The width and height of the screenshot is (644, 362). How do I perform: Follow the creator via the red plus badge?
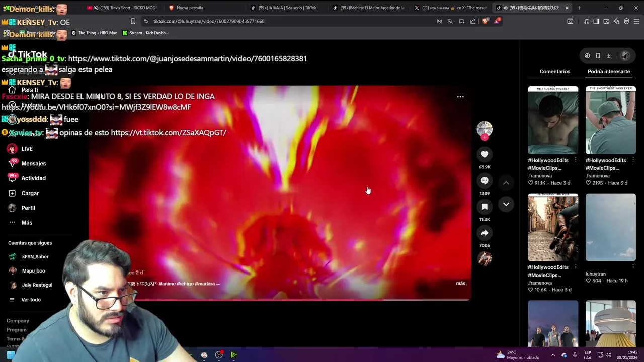point(485,137)
